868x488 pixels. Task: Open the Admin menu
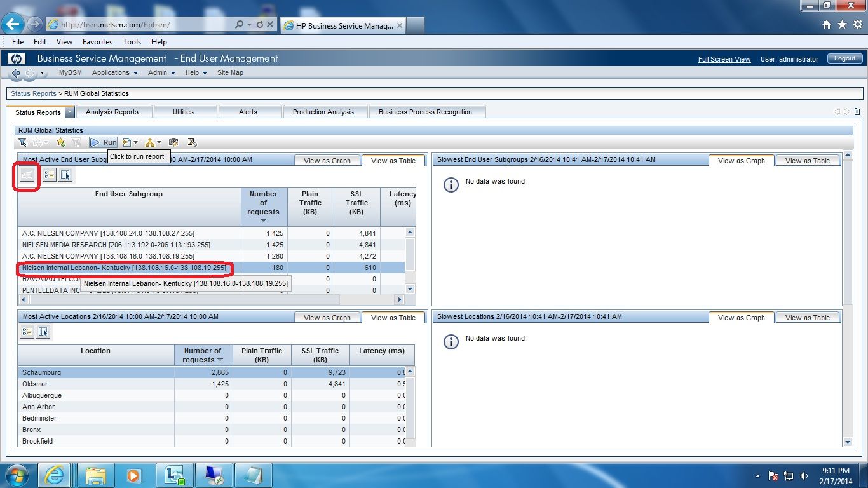coord(161,72)
